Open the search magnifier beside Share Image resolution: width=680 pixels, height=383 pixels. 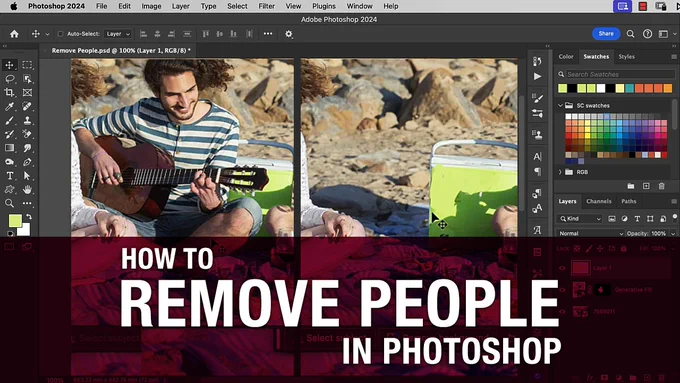[x=630, y=34]
